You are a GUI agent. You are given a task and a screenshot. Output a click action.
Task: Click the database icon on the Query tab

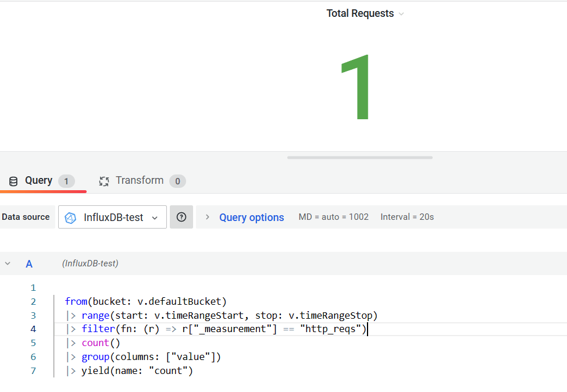13,181
